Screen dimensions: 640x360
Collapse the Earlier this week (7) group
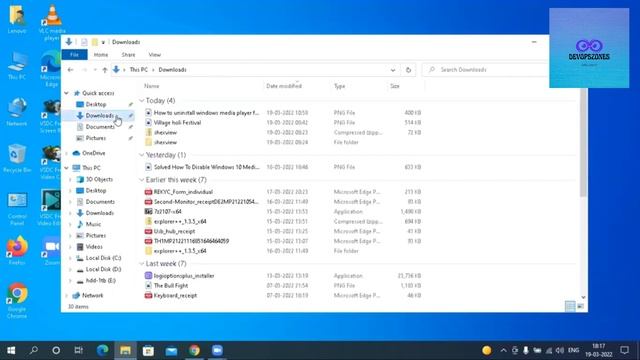coord(142,180)
